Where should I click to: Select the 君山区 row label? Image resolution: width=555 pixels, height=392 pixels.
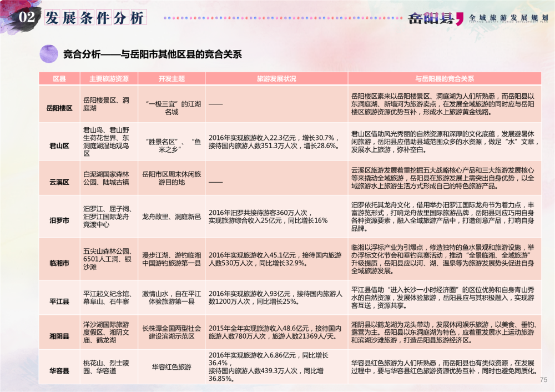[x=59, y=145]
